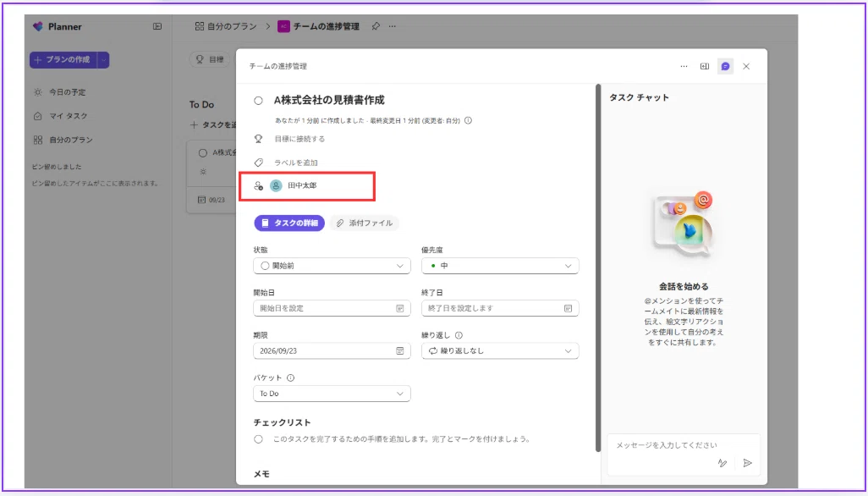868x496 pixels.
Task: Open the バケット dropdown showing To Do
Action: [332, 394]
